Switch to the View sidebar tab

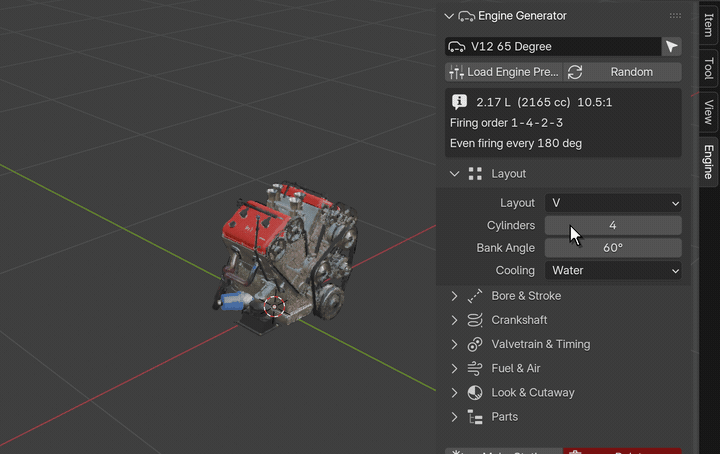click(709, 112)
